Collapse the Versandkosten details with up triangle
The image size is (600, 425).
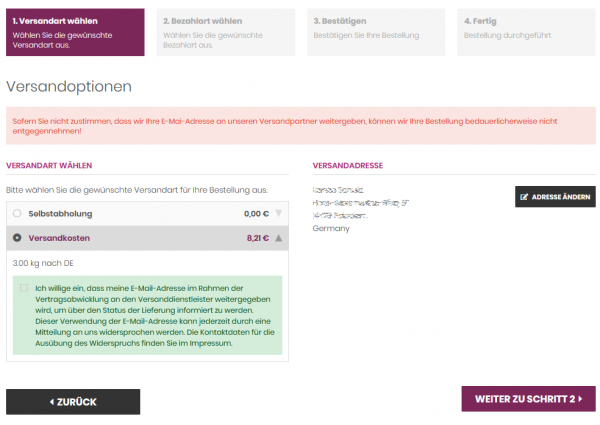(279, 238)
